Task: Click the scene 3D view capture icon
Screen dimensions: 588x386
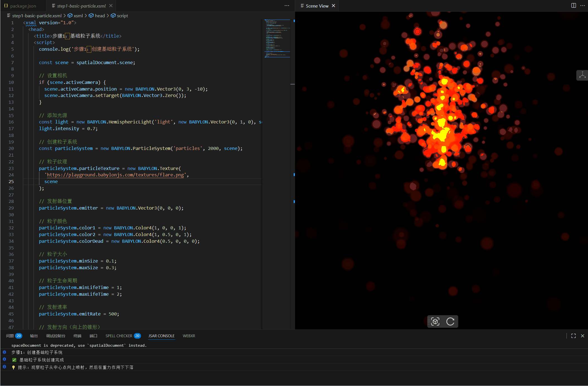Action: coord(435,321)
